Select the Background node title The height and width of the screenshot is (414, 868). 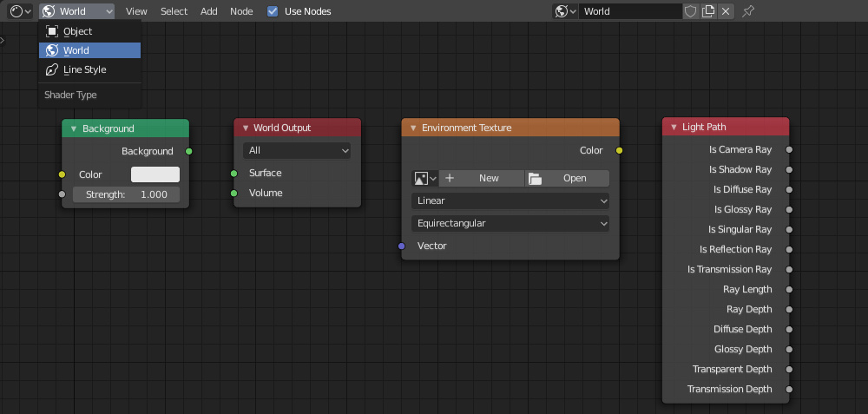[x=108, y=128]
